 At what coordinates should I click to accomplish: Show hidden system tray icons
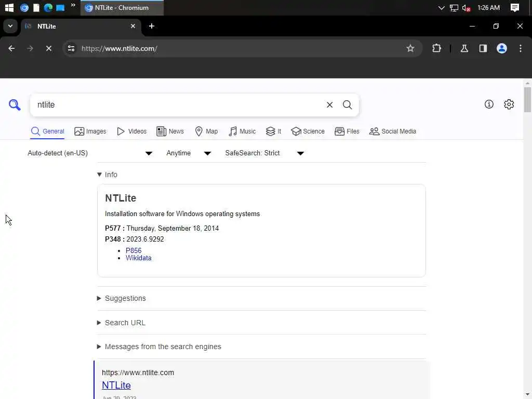click(x=441, y=8)
